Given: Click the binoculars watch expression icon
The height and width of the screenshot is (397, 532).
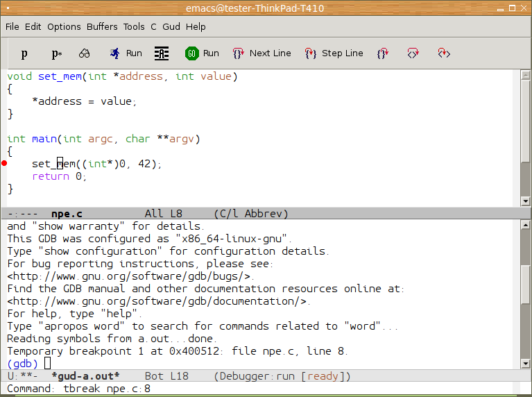Looking at the screenshot, I should (x=84, y=53).
